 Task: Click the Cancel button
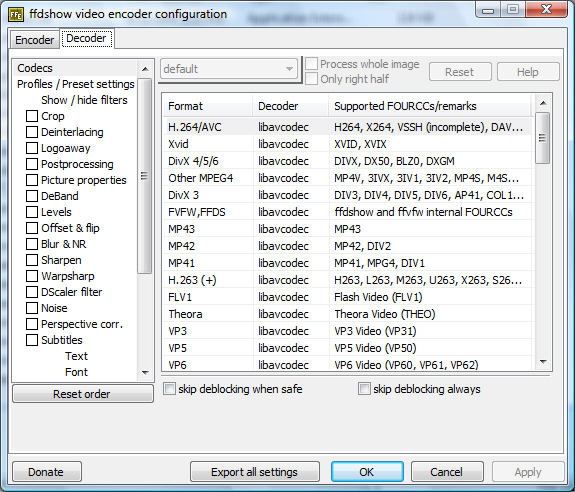(447, 472)
